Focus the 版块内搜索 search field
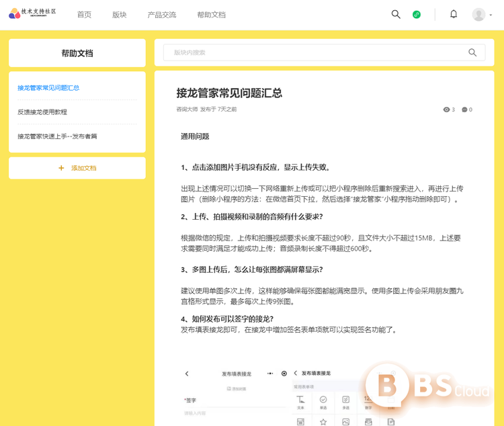This screenshot has width=504, height=426. 325,52
